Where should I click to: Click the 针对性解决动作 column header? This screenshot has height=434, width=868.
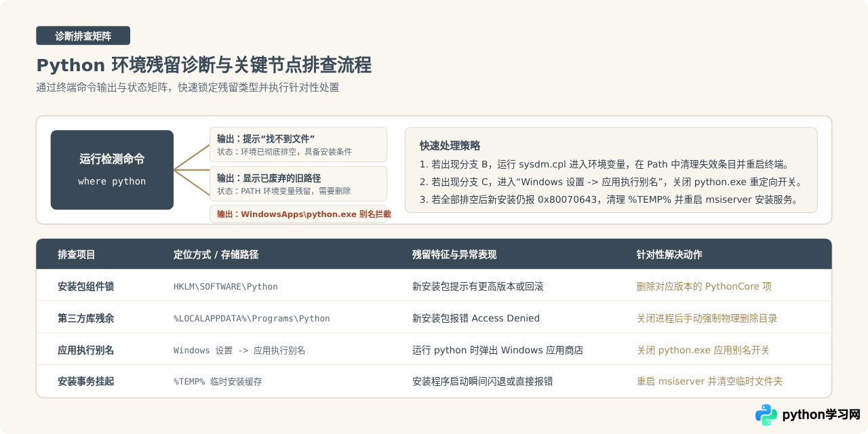click(669, 254)
